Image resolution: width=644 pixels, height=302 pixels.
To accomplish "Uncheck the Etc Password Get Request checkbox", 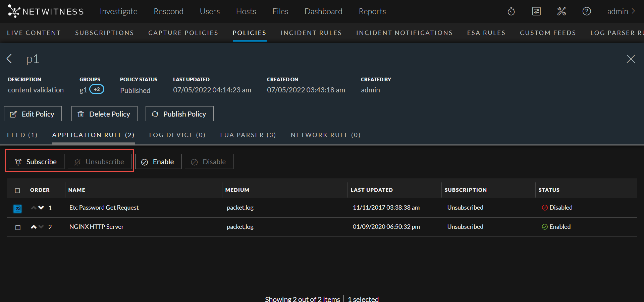I will pyautogui.click(x=18, y=209).
